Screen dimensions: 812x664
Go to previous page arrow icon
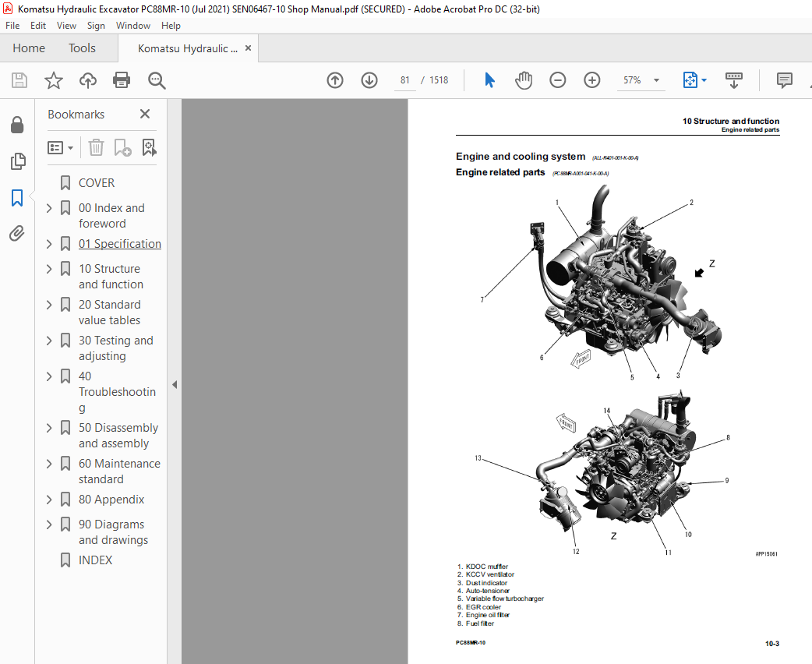(x=335, y=80)
